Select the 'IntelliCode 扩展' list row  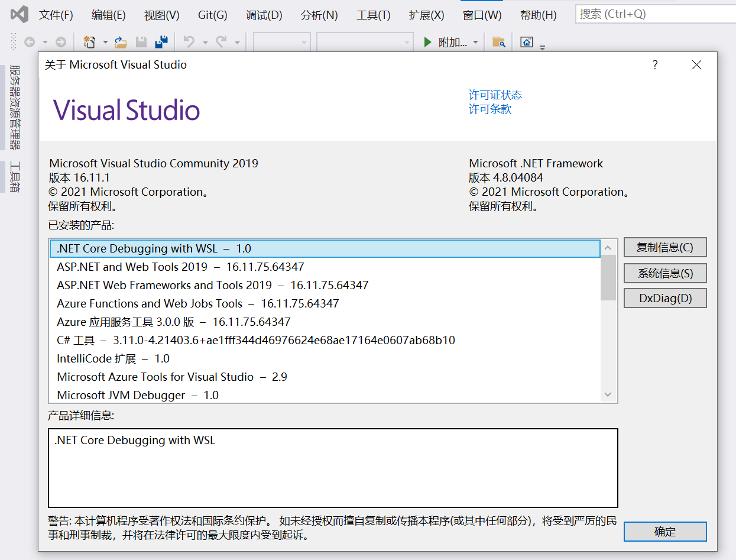[x=325, y=358]
